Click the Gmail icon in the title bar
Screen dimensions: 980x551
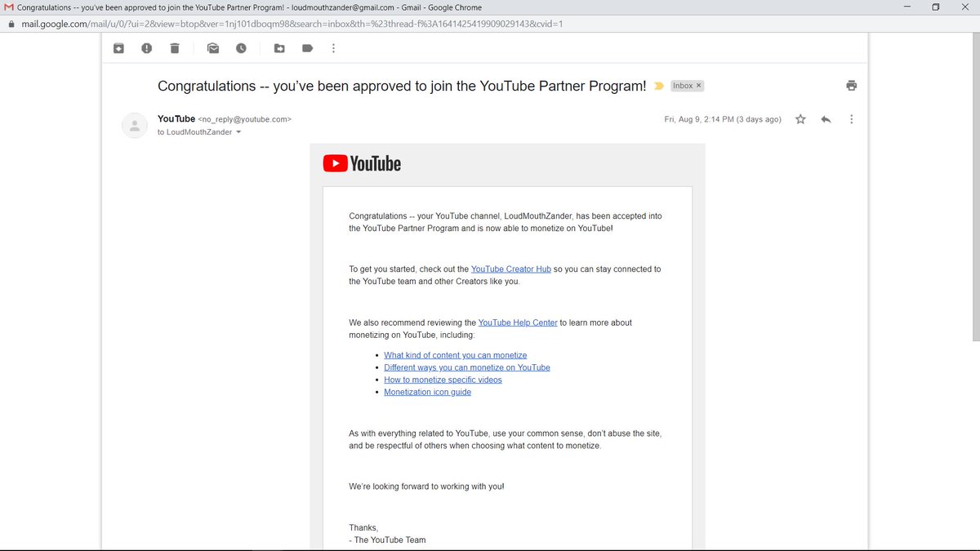9,7
